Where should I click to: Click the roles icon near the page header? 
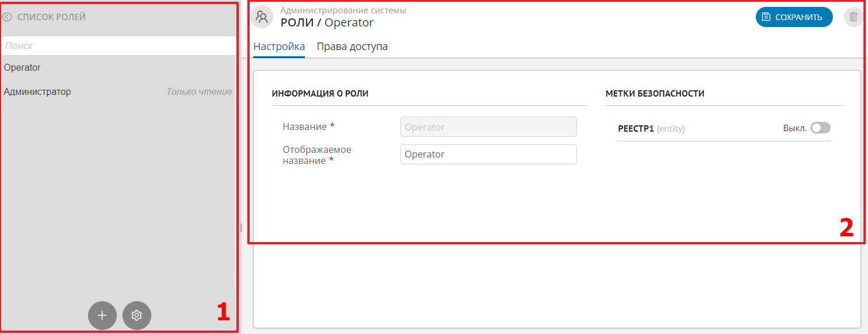tap(262, 17)
